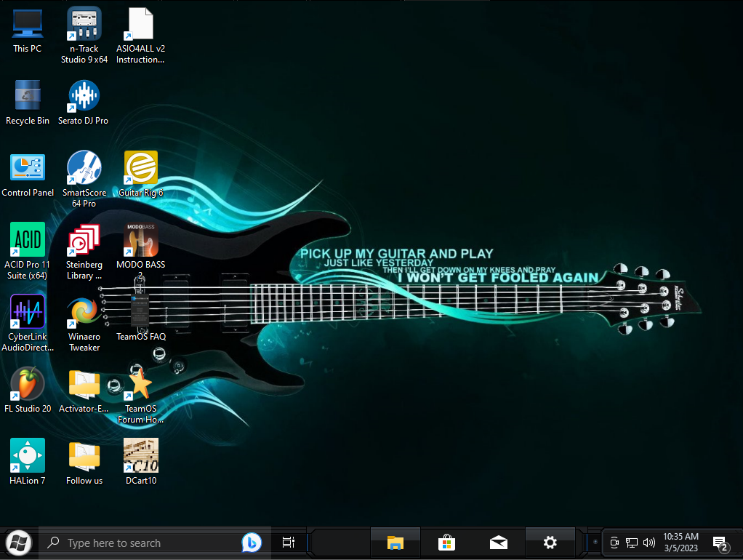This screenshot has height=560, width=743.
Task: Open the Activator-E... folder
Action: tap(84, 390)
